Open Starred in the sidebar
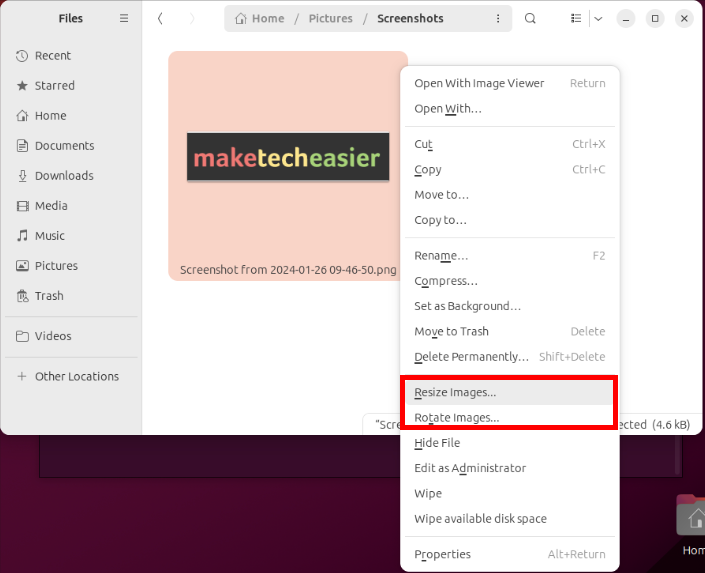The height and width of the screenshot is (573, 705). point(71,85)
